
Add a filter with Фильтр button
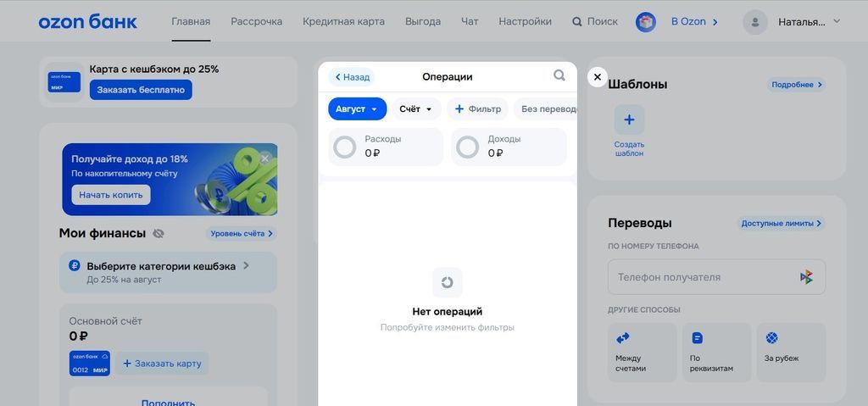click(x=478, y=109)
